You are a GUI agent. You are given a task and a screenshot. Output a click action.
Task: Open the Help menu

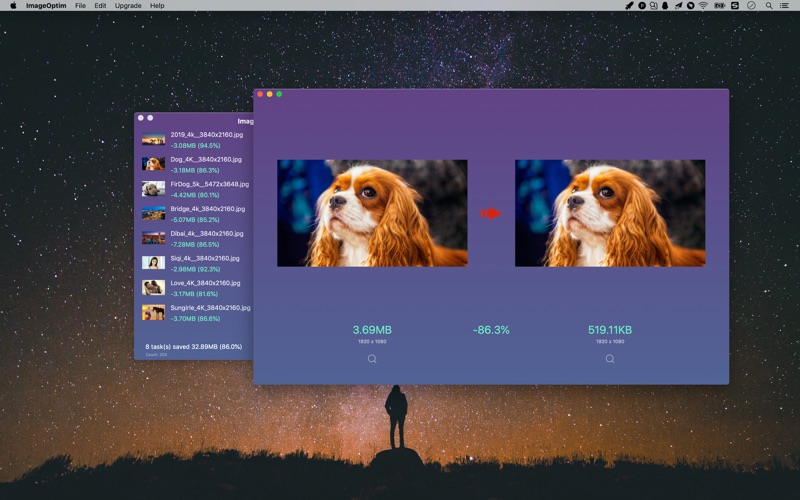click(157, 6)
